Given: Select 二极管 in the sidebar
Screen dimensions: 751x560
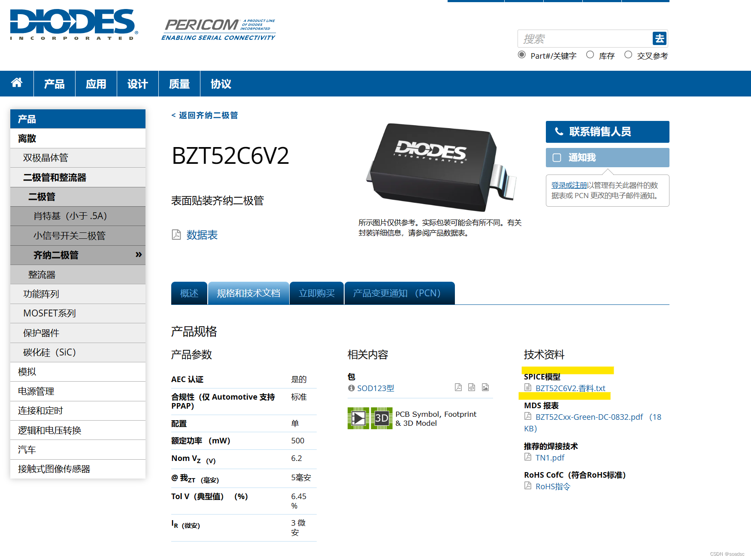Looking at the screenshot, I should pyautogui.click(x=78, y=197).
